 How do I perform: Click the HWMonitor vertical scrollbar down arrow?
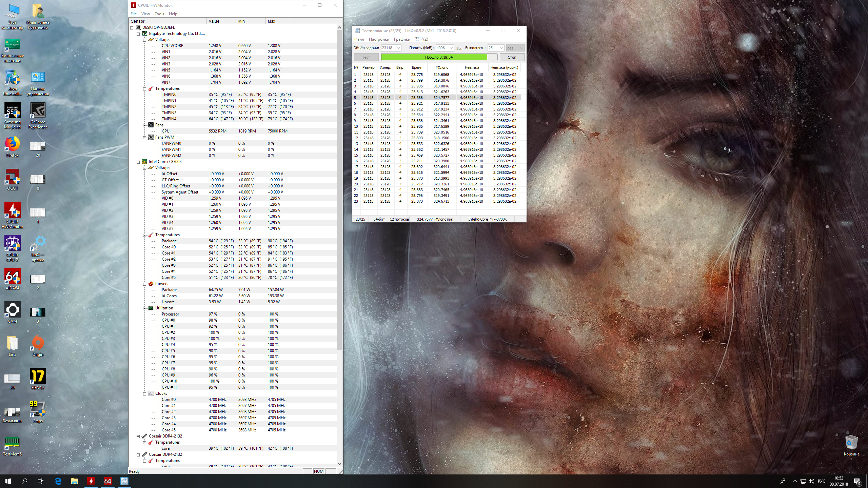click(x=339, y=464)
